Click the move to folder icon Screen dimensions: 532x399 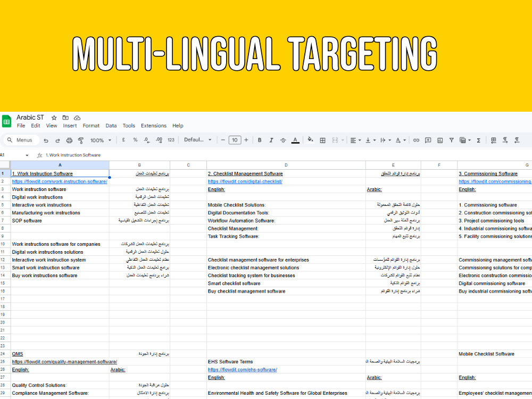point(65,118)
